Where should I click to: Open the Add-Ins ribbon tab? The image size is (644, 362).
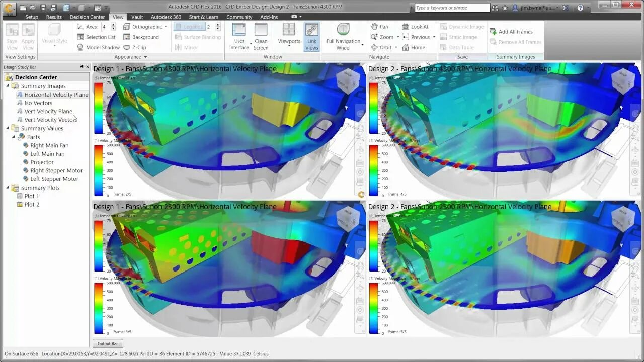[x=269, y=17]
